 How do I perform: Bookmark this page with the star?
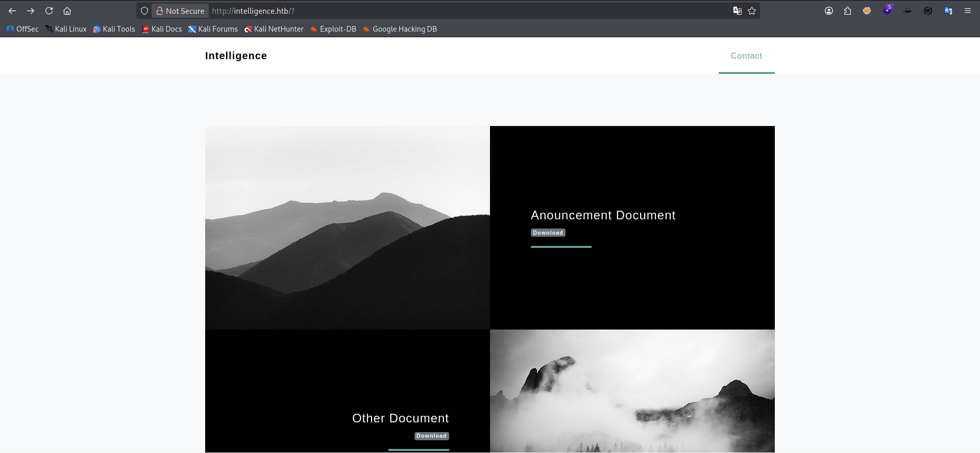point(752,11)
